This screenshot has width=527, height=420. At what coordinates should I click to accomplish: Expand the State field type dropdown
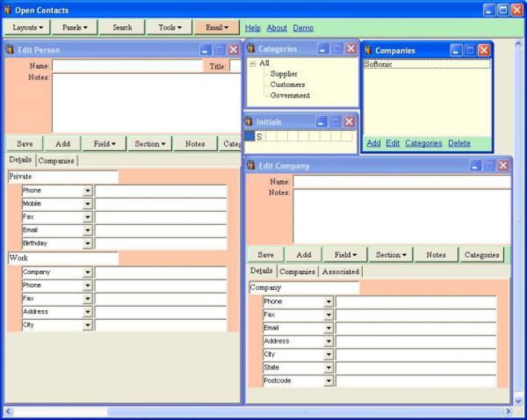(x=329, y=368)
